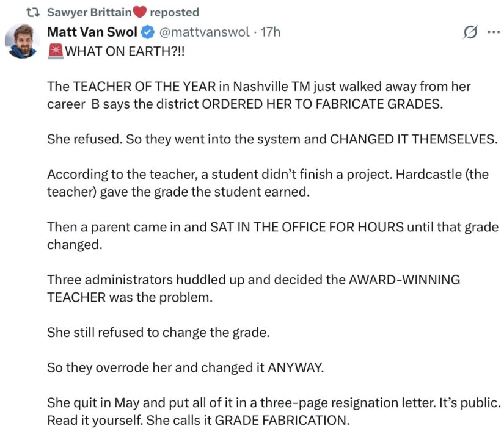Click the Matt Van Swol display name
This screenshot has height=434, width=504.
92,32
